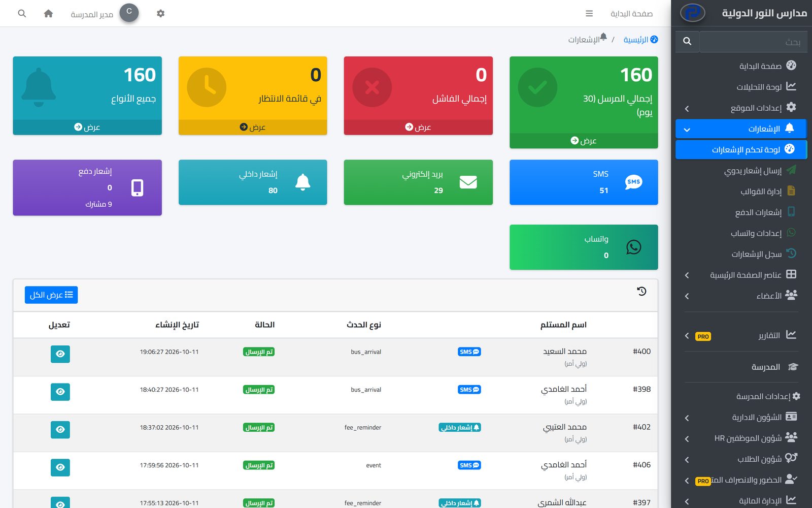
Task: Open إشعارات الدفع sidebar item
Action: click(741, 212)
